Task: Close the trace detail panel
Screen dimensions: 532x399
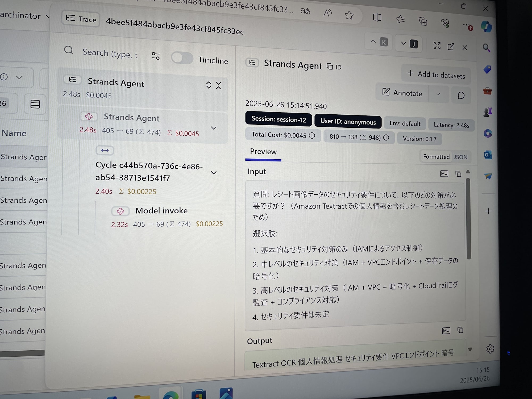Action: click(465, 48)
